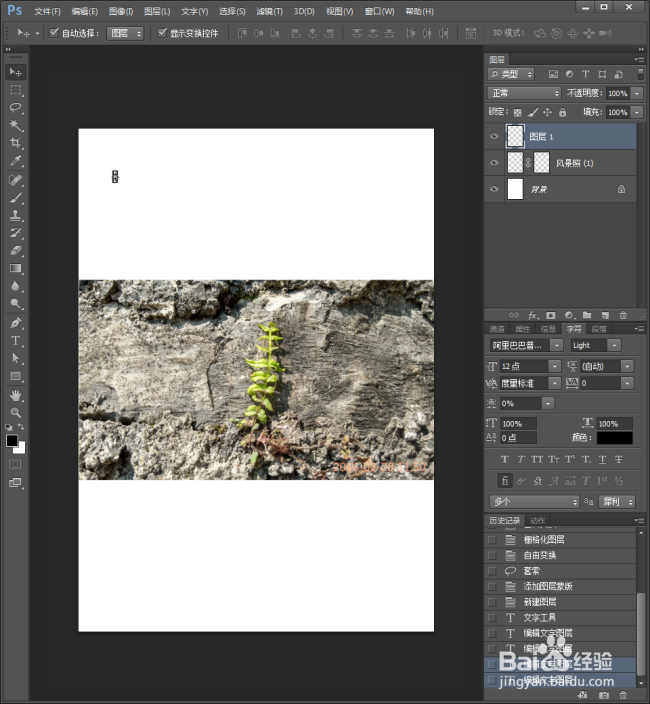Viewport: 650px width, 704px height.
Task: Select the 文字工具 history state
Action: click(x=560, y=618)
